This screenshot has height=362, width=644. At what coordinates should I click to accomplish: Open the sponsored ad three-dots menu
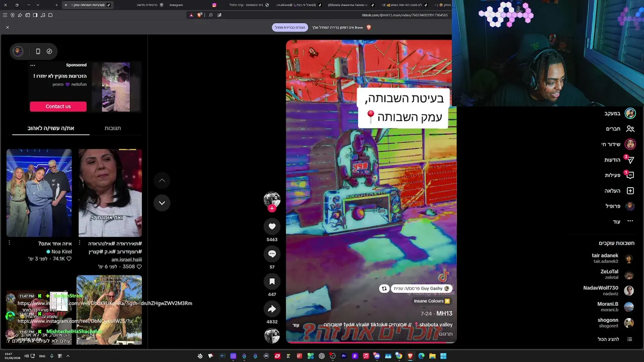(33, 65)
